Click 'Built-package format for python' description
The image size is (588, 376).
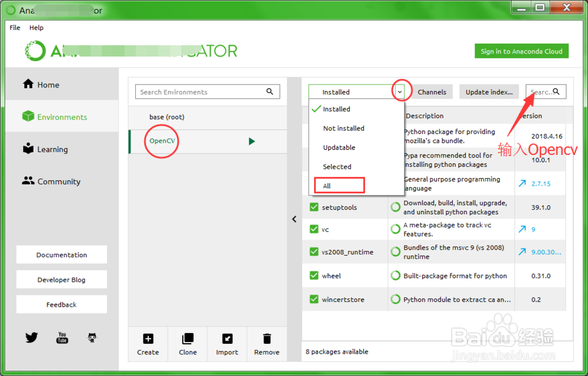coord(455,276)
